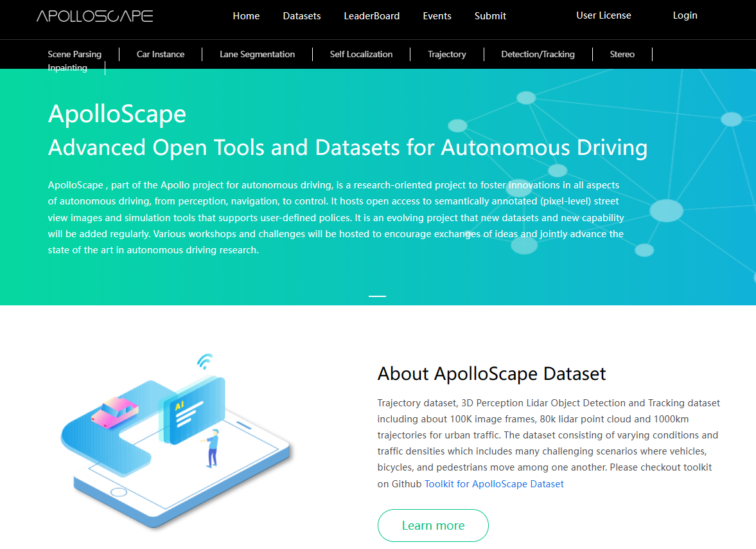This screenshot has width=756, height=549.
Task: Select the Scene Parsing tab
Action: point(75,54)
